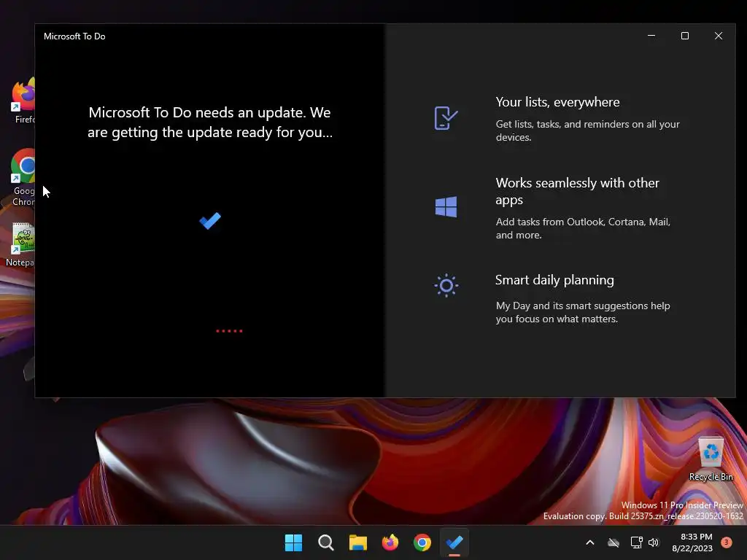
Task: Click the red loading dots progress indicator
Action: (229, 331)
